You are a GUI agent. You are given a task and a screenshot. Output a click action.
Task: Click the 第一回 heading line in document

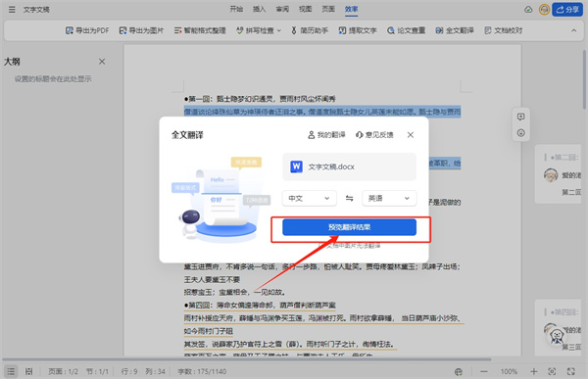point(260,99)
